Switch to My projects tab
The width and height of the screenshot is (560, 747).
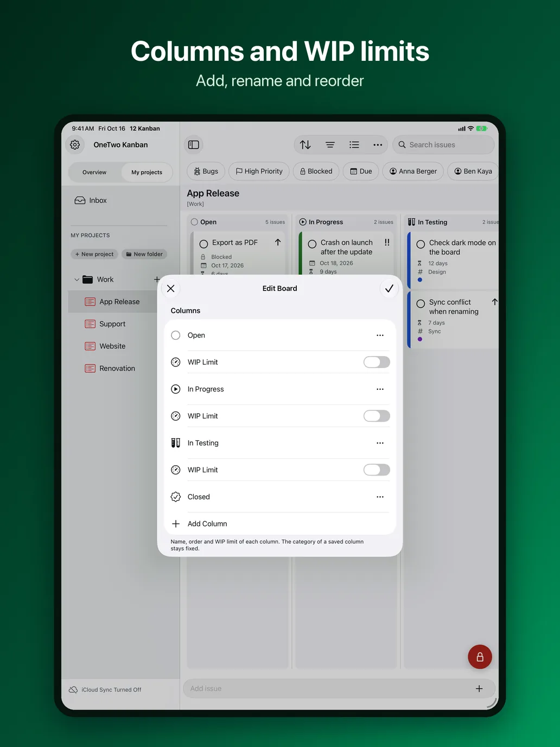click(147, 172)
